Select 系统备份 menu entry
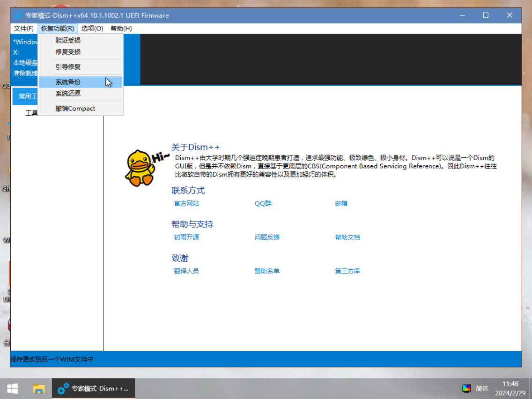This screenshot has width=532, height=399. 81,82
